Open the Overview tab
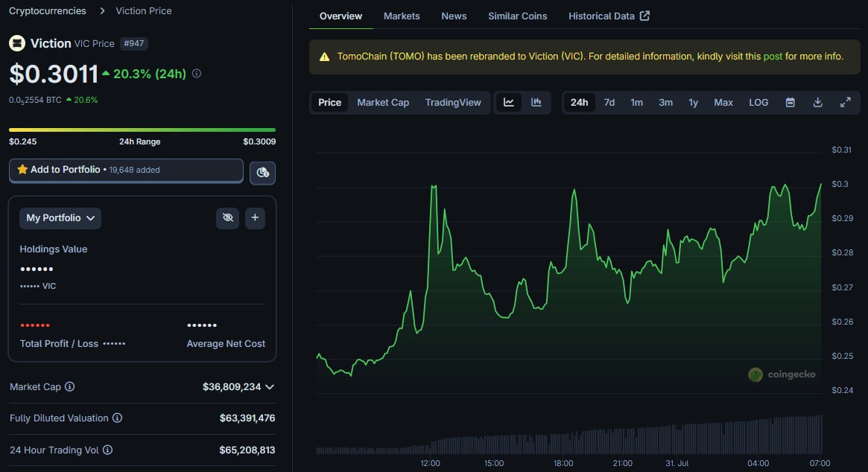This screenshot has width=868, height=472. tap(340, 16)
